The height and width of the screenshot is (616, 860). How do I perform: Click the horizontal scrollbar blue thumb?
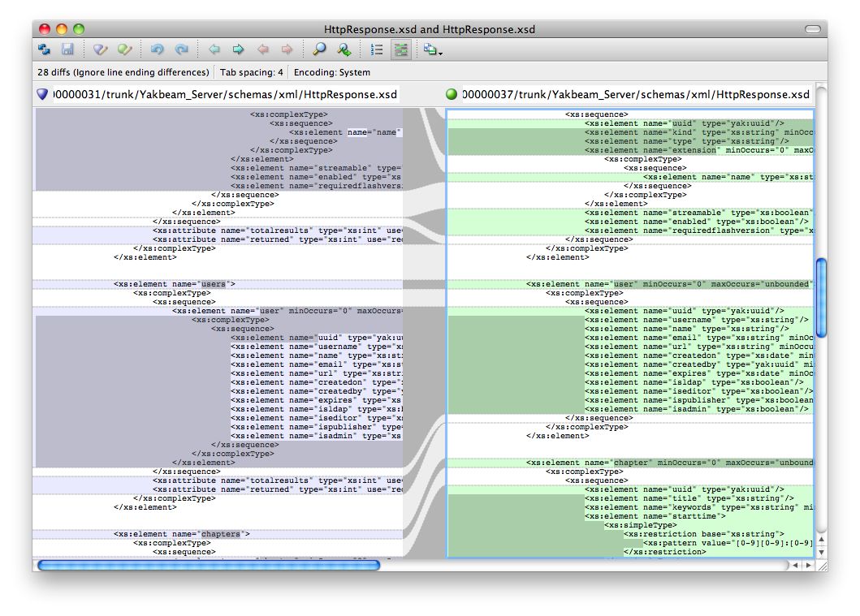click(209, 565)
